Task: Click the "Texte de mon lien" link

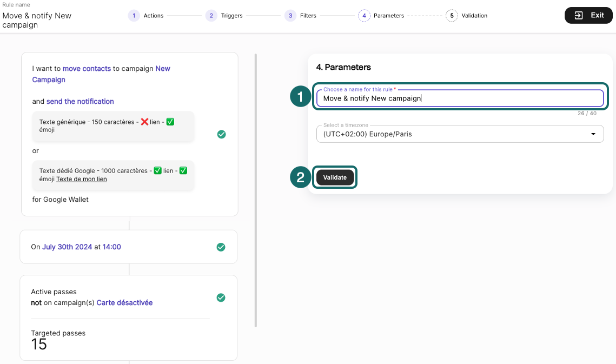Action: click(x=81, y=180)
